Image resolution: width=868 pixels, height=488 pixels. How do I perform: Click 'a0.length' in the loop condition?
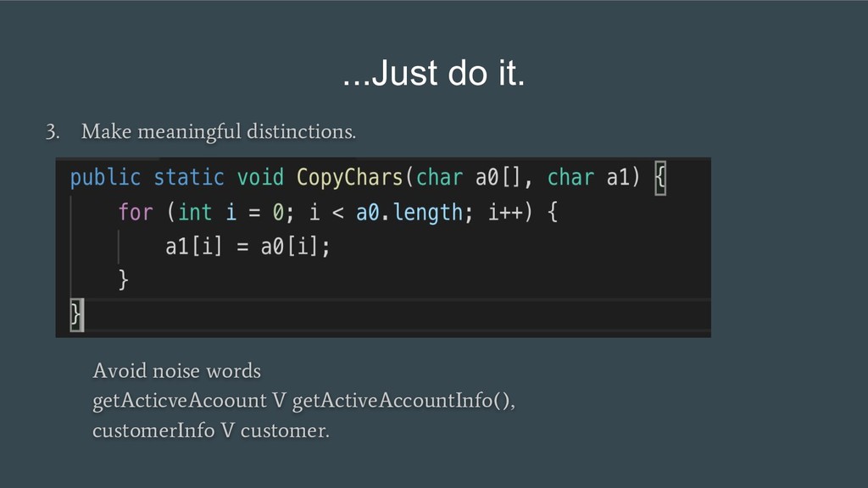(x=409, y=213)
